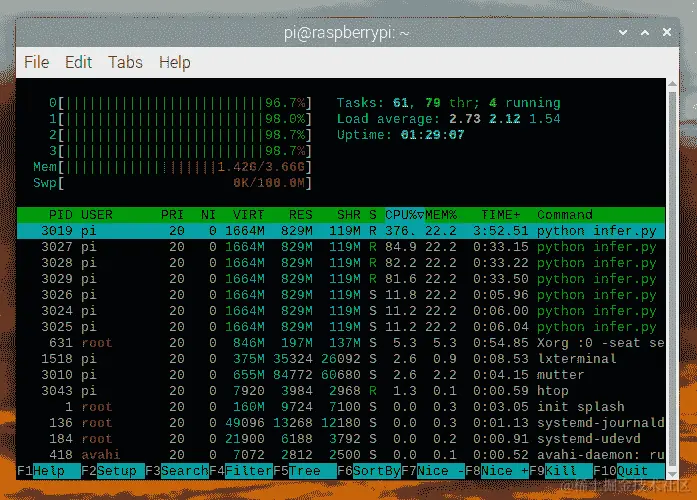Click F8 Nice + button
The image size is (697, 500).
click(497, 471)
